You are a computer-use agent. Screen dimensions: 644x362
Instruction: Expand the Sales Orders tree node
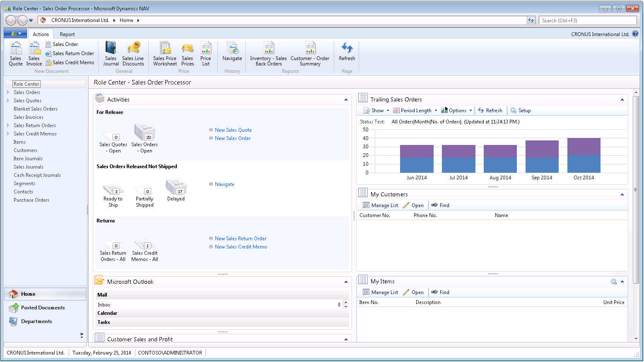coord(8,92)
